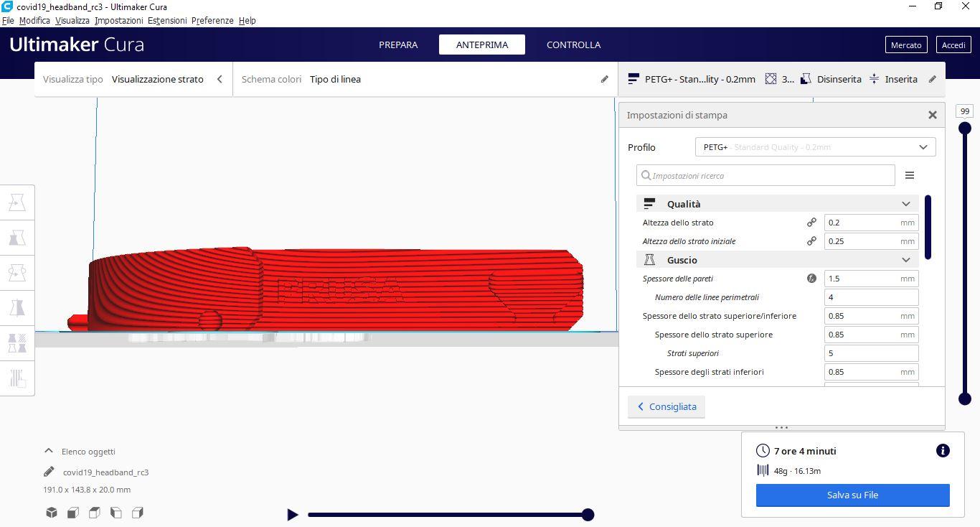980x527 pixels.
Task: Edit Strati superiori value 5
Action: point(871,353)
